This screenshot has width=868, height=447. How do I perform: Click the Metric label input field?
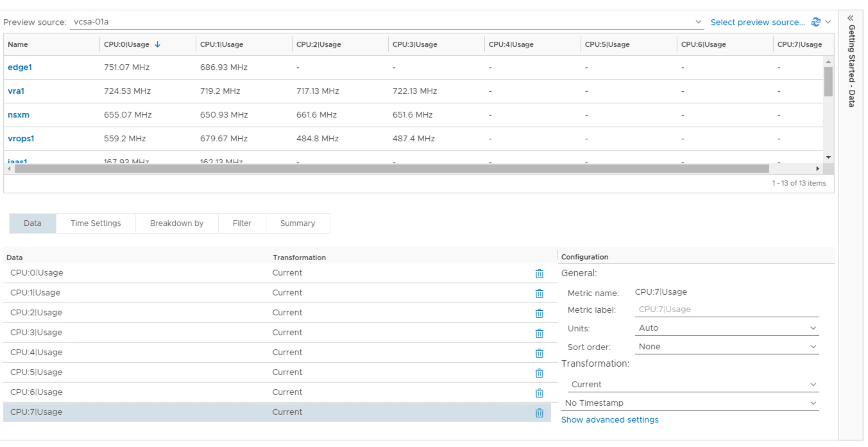coord(726,310)
